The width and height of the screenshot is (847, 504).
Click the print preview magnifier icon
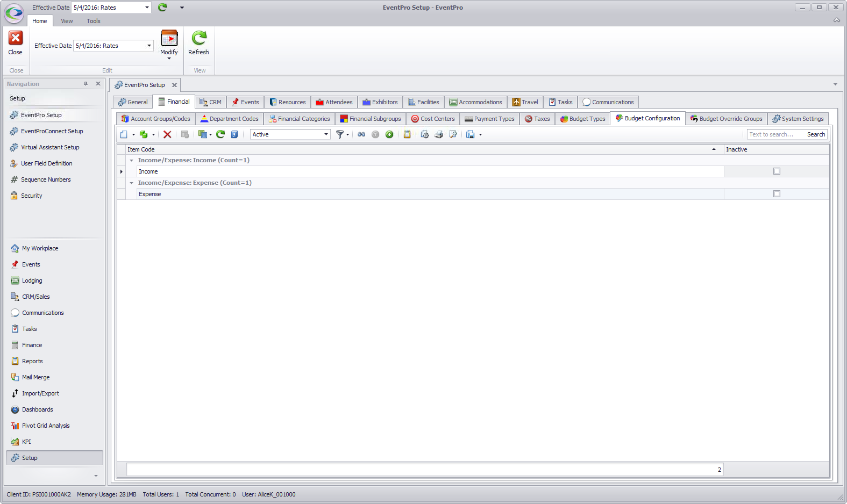(x=453, y=134)
